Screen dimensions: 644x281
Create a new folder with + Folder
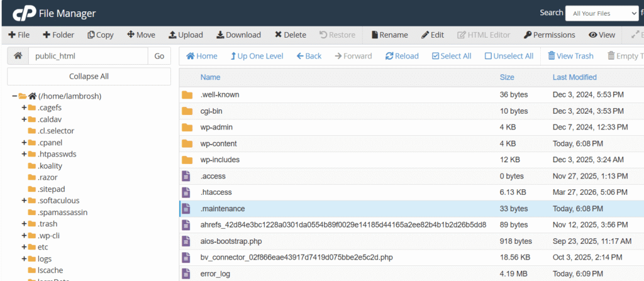click(58, 35)
